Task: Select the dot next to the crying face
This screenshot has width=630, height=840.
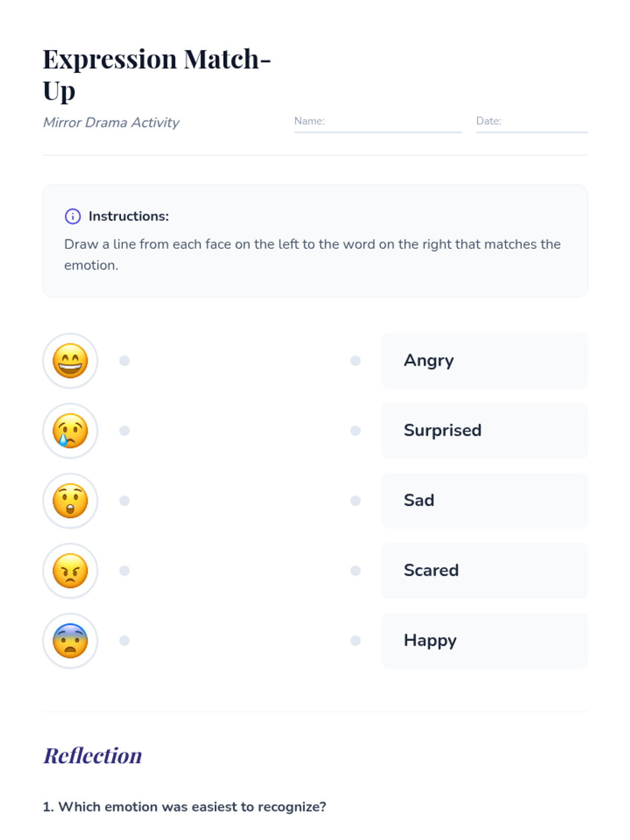Action: click(124, 430)
